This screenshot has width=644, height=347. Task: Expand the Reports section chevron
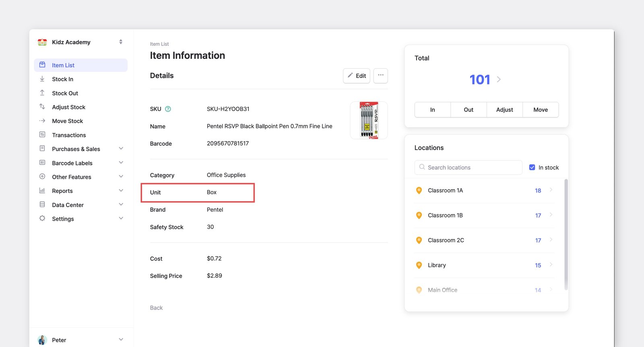coord(121,191)
